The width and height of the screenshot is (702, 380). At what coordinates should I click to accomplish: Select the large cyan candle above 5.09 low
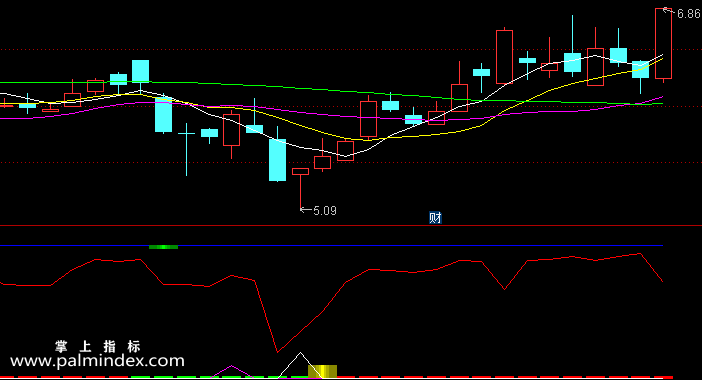point(277,160)
